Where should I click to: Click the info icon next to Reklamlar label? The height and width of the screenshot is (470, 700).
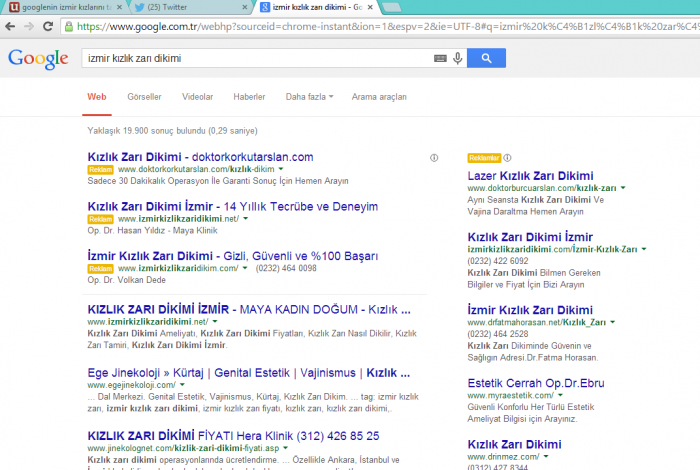tap(508, 158)
